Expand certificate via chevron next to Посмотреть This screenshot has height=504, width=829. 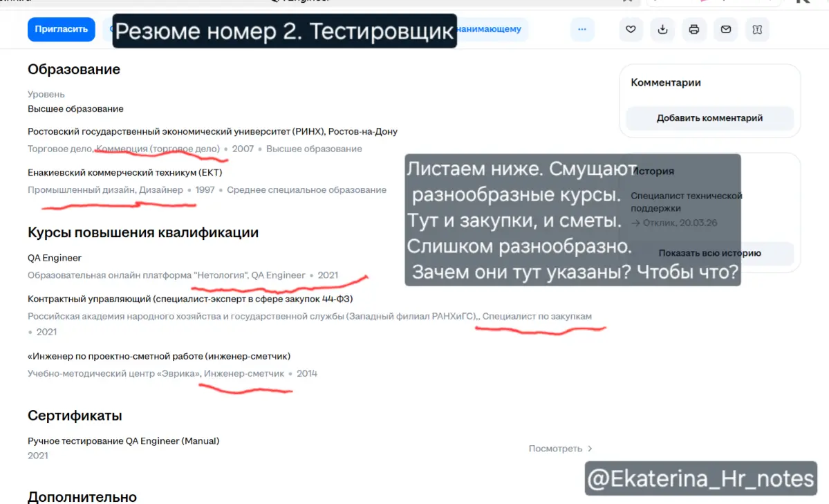(590, 449)
